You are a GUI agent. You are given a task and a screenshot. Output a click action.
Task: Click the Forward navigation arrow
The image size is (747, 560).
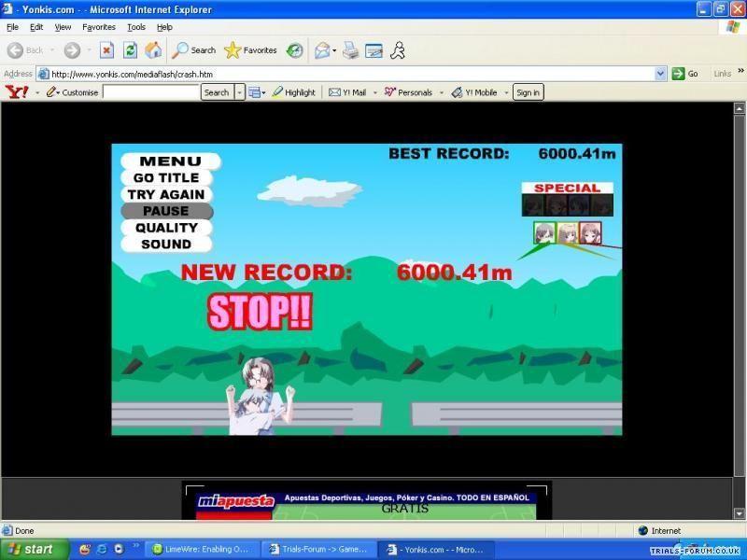tap(73, 50)
